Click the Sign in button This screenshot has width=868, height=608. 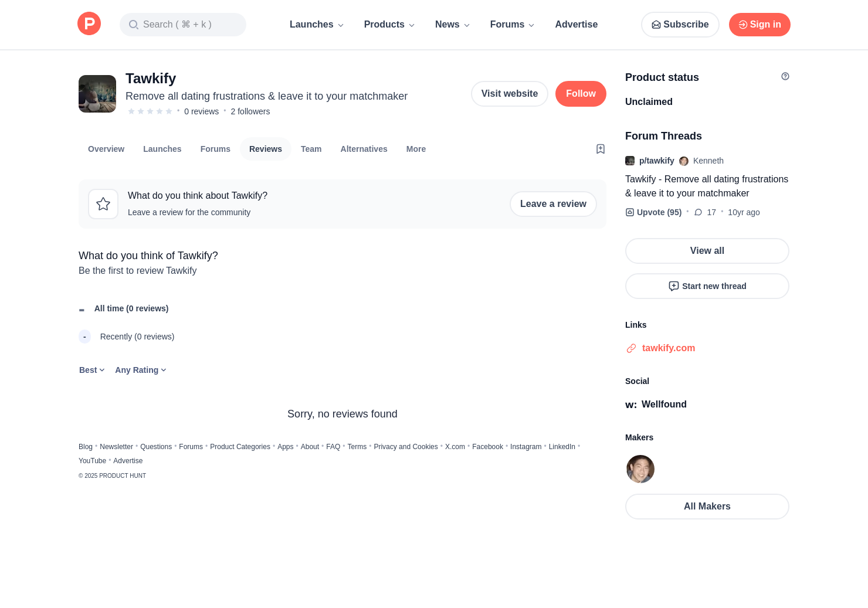tap(759, 25)
